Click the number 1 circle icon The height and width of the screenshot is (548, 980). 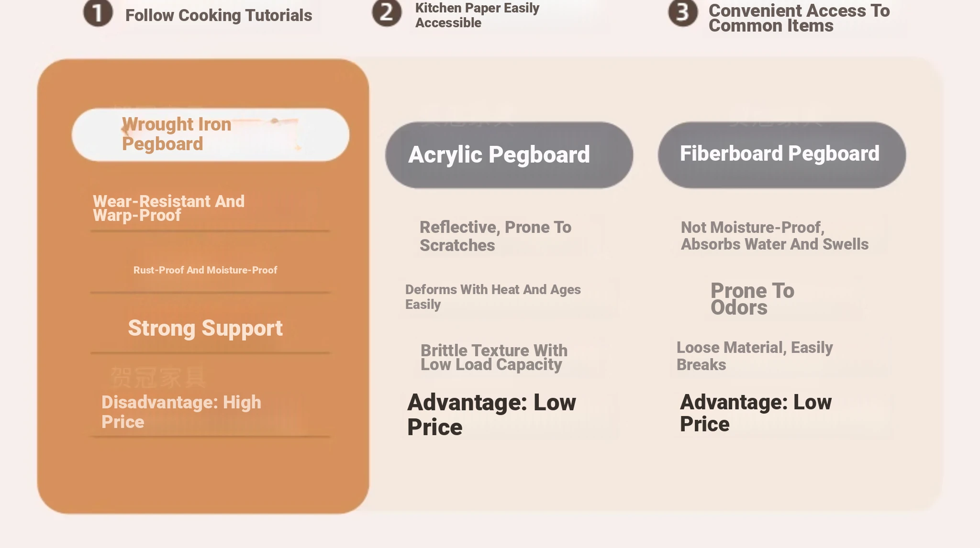(x=98, y=12)
